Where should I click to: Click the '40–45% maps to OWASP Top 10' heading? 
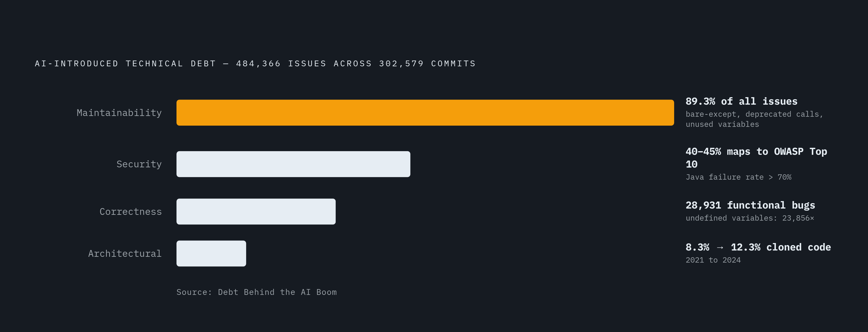[756, 158]
